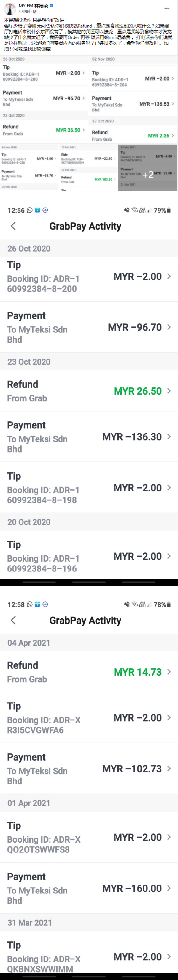Open chevron for tip booking 60992384−8−196
Viewport: 178px width, 980px height.
point(169,556)
